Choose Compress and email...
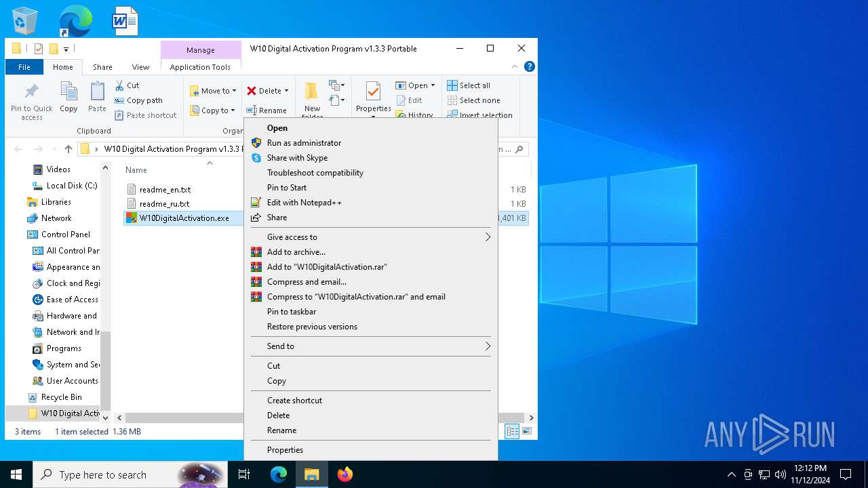This screenshot has height=488, width=868. (x=370, y=282)
